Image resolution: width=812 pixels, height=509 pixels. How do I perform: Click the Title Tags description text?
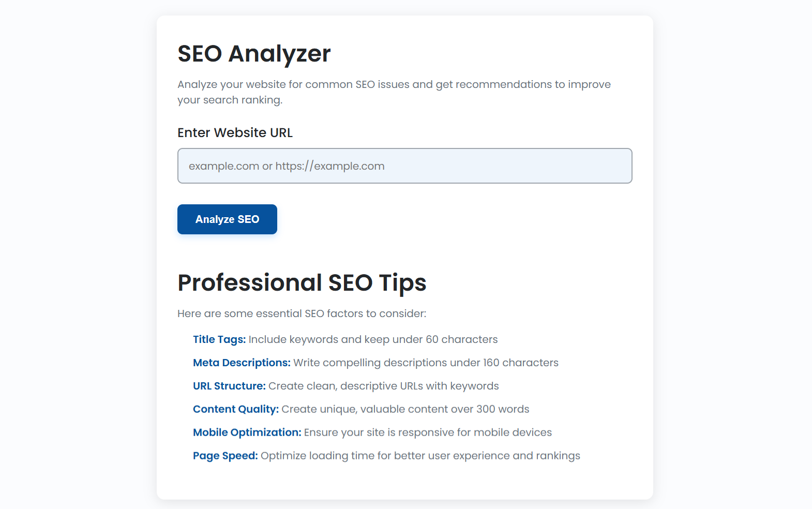click(x=373, y=339)
